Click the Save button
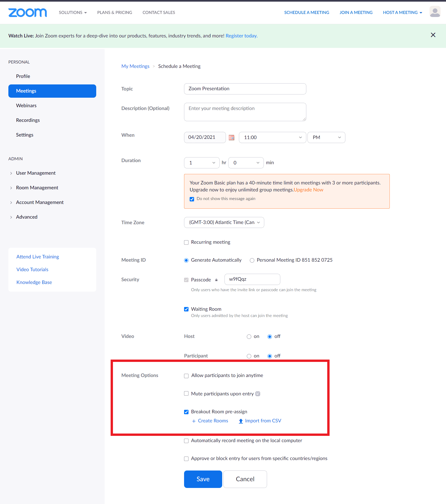 [x=203, y=479]
